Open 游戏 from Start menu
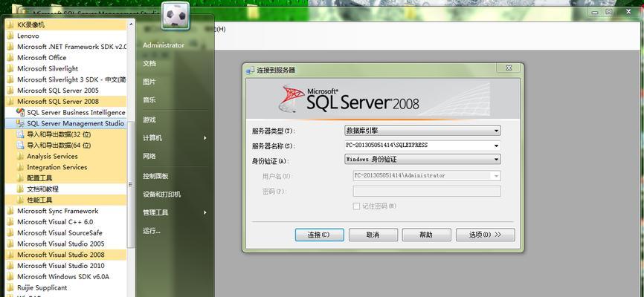The height and width of the screenshot is (297, 644). [x=149, y=120]
